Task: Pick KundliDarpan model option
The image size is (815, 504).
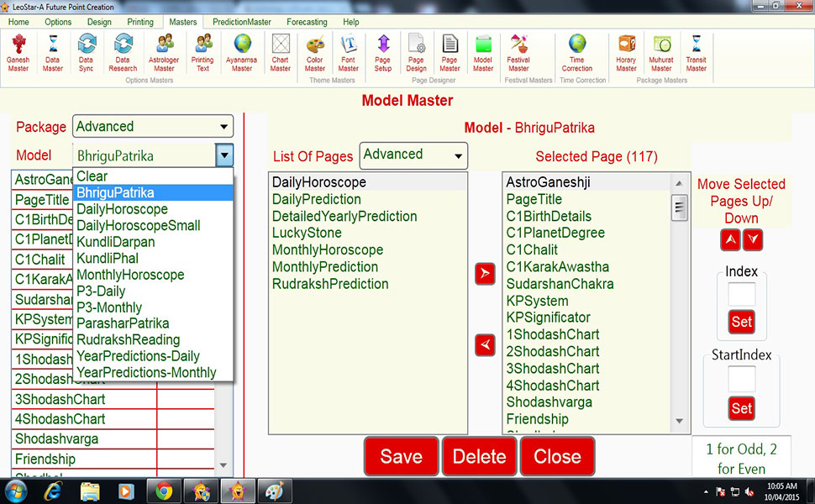Action: [x=153, y=242]
